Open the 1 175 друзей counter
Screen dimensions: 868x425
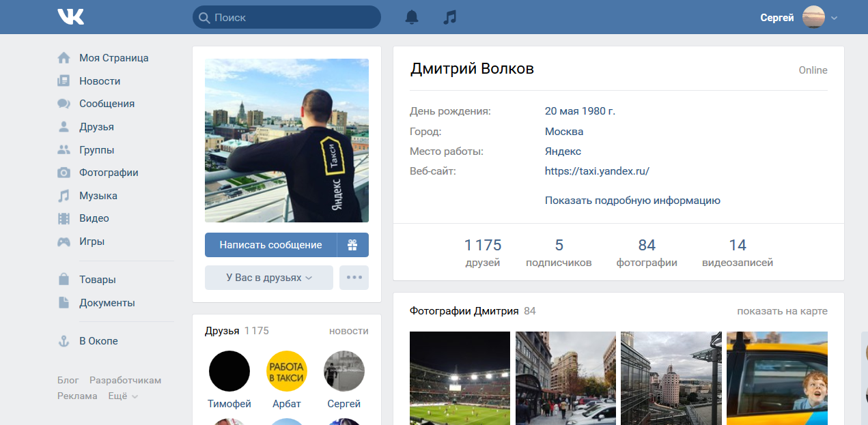483,253
